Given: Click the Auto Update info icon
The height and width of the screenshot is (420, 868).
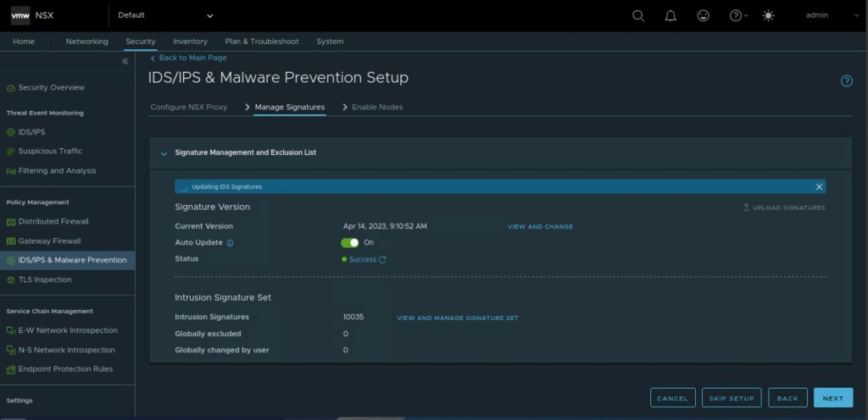Looking at the screenshot, I should tap(230, 243).
